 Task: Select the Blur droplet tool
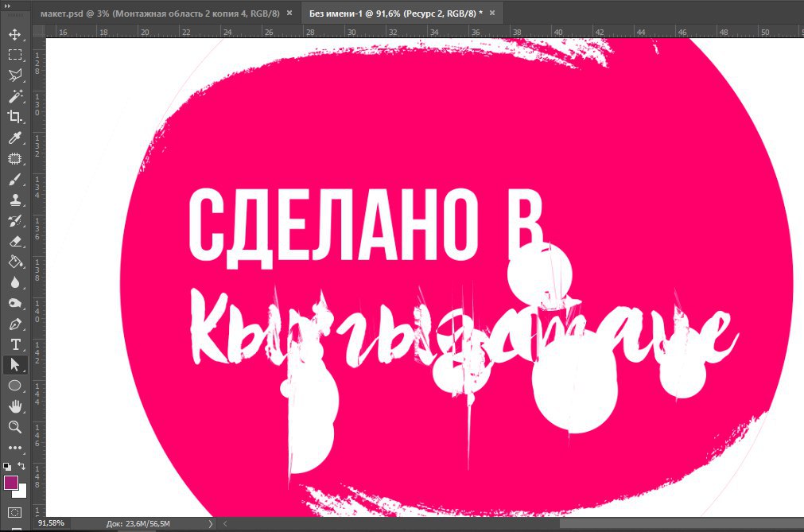click(x=15, y=283)
